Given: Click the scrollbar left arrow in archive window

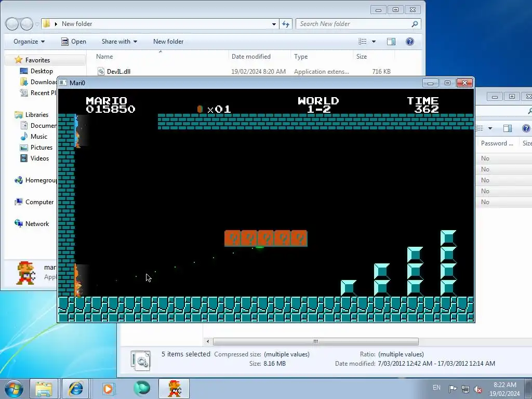Looking at the screenshot, I should tap(208, 341).
